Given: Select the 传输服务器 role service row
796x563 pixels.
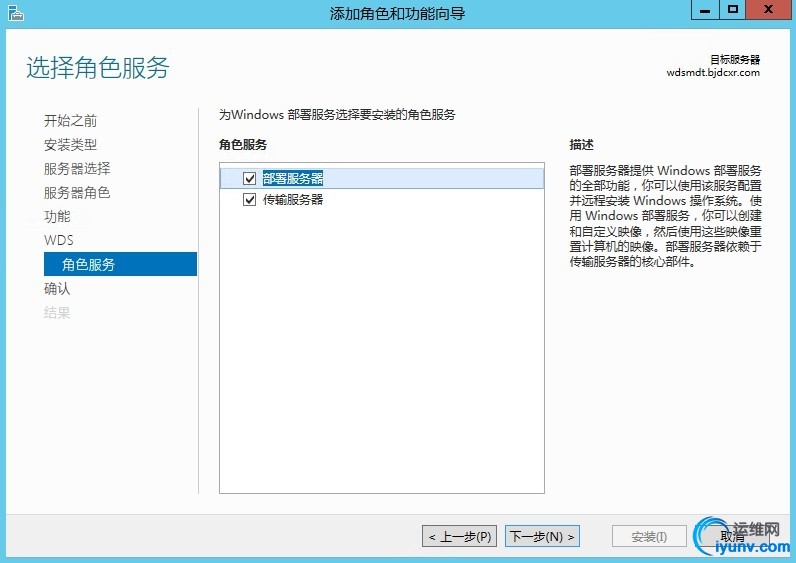Looking at the screenshot, I should (382, 200).
